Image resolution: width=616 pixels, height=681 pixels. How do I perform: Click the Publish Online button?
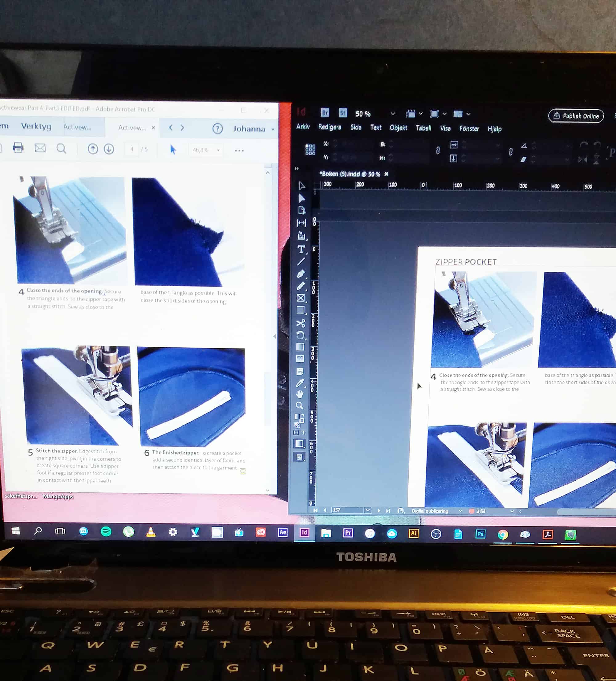tap(576, 116)
